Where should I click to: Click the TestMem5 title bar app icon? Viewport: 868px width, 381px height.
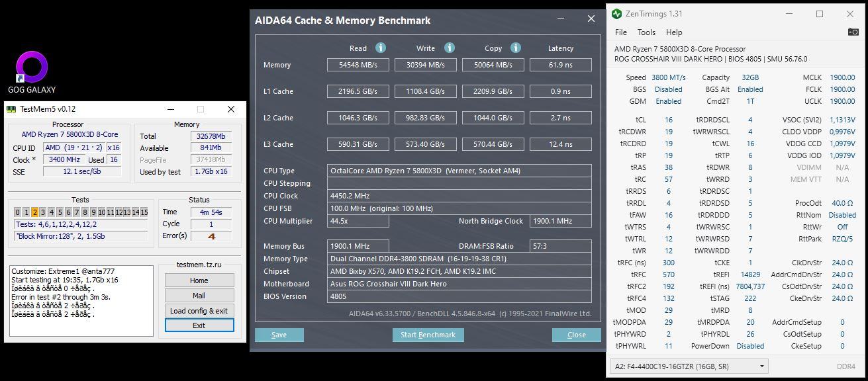(x=12, y=109)
